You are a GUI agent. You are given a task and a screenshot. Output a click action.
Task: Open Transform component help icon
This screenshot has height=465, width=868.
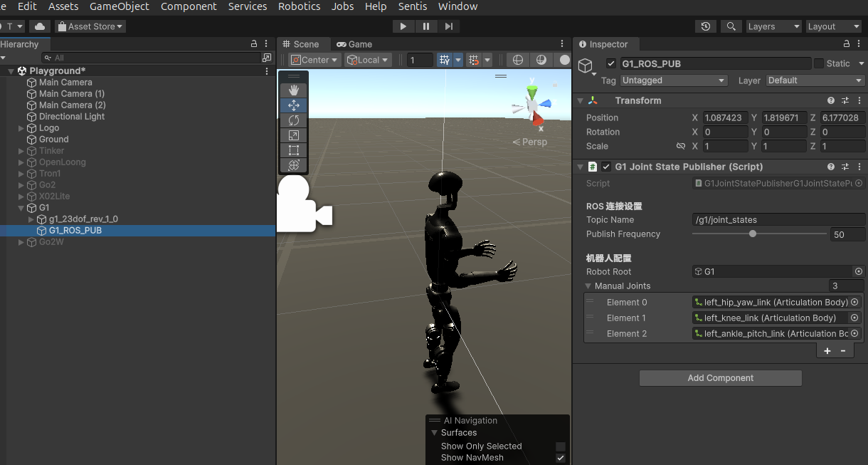(831, 100)
